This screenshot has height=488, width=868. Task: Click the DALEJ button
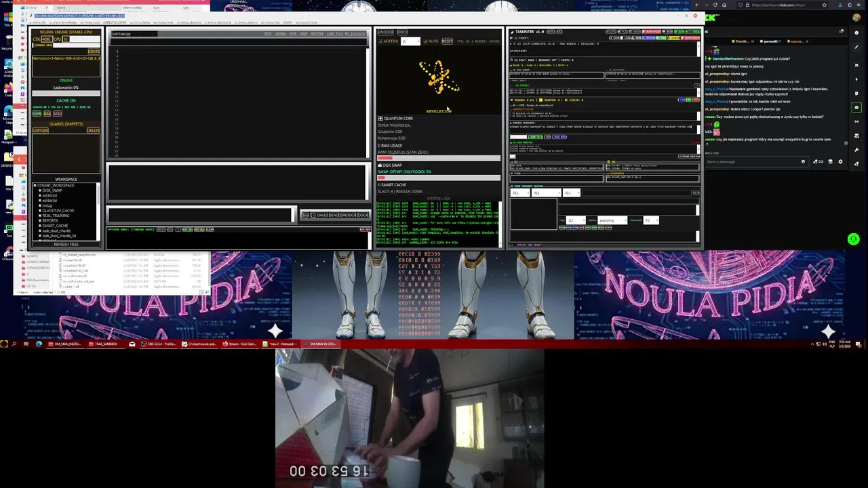[x=321, y=215]
